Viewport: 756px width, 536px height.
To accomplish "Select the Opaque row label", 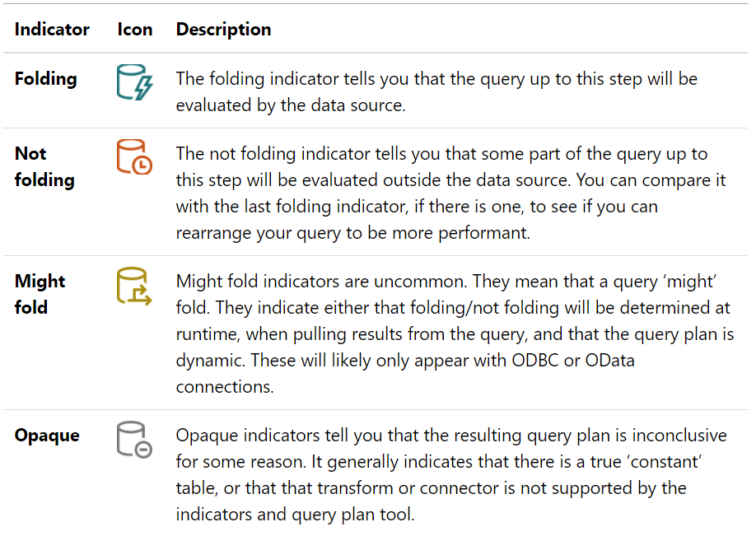I will 47,436.
